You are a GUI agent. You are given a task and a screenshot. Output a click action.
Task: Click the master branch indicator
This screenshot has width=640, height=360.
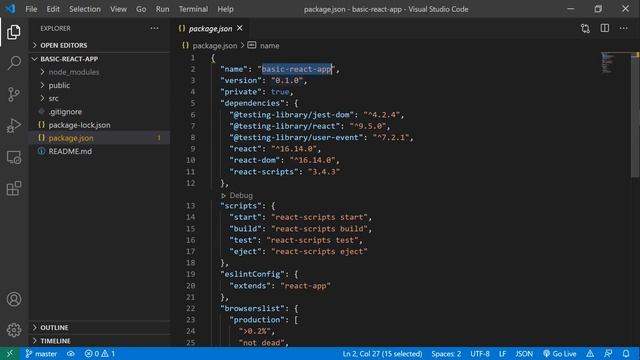click(41, 353)
